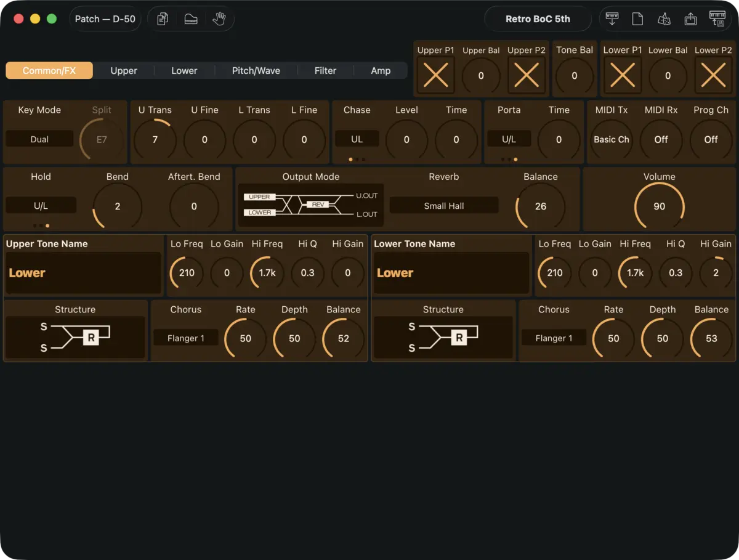Click the Upper Chorus Rate knob
This screenshot has width=739, height=560.
(x=246, y=339)
